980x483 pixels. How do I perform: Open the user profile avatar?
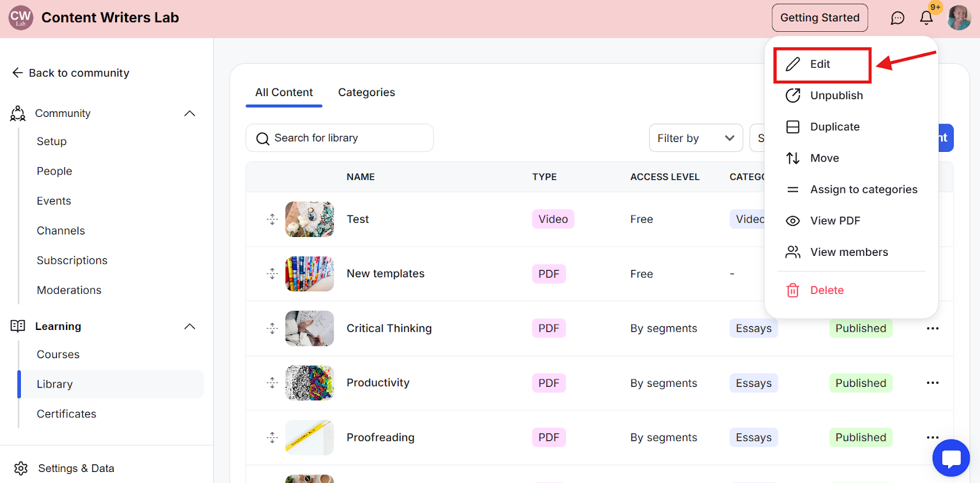(x=959, y=18)
